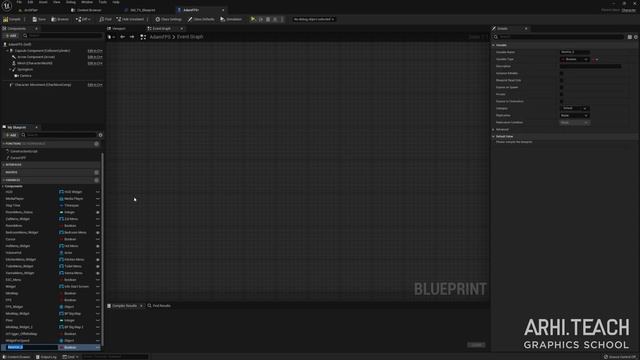Open the Window menu
640x360 pixels.
[87, 2]
